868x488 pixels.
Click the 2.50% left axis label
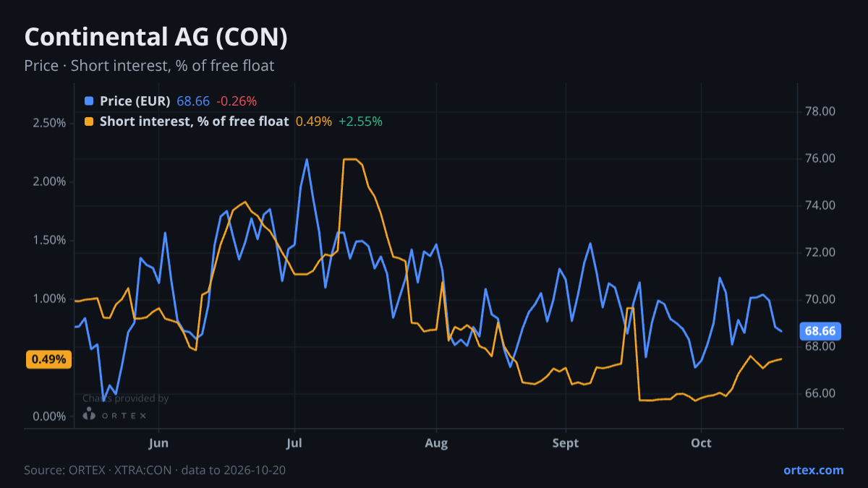49,123
